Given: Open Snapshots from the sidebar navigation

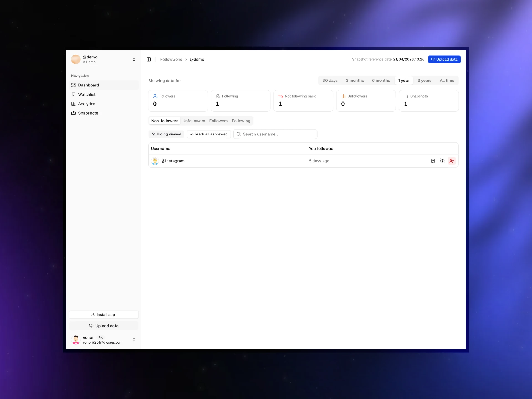Looking at the screenshot, I should coord(88,113).
